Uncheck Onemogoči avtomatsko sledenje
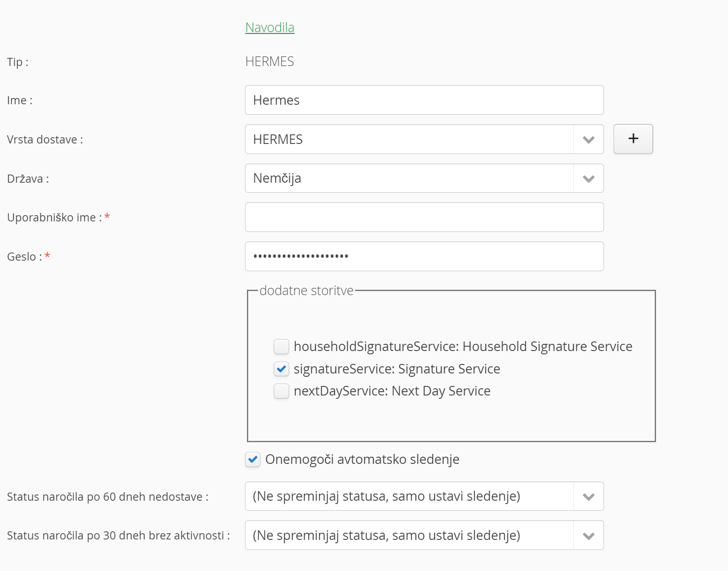 point(253,460)
